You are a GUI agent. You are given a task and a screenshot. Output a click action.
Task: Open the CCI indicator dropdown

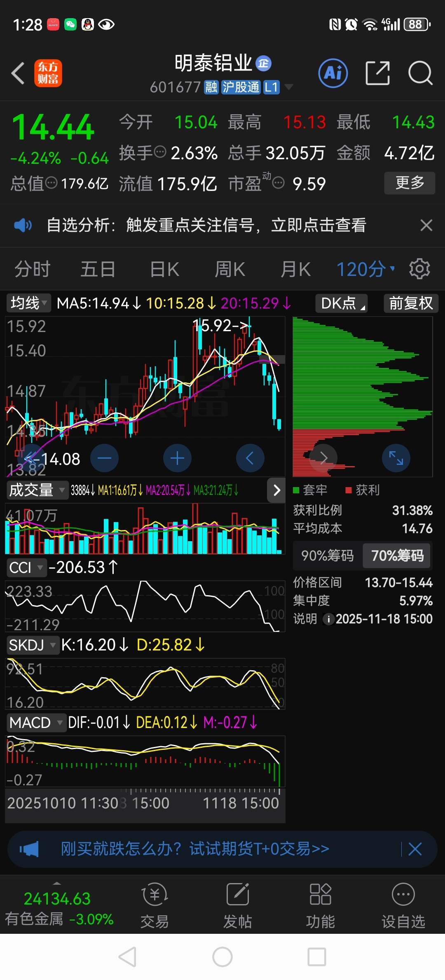(x=26, y=568)
